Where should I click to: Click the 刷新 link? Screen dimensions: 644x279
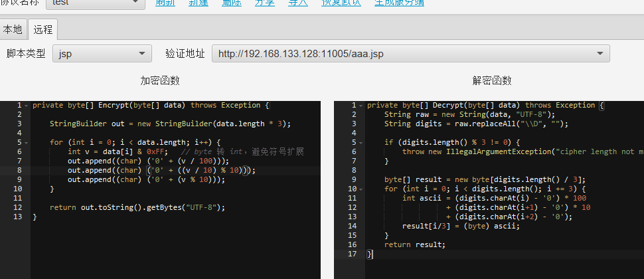coord(165,3)
